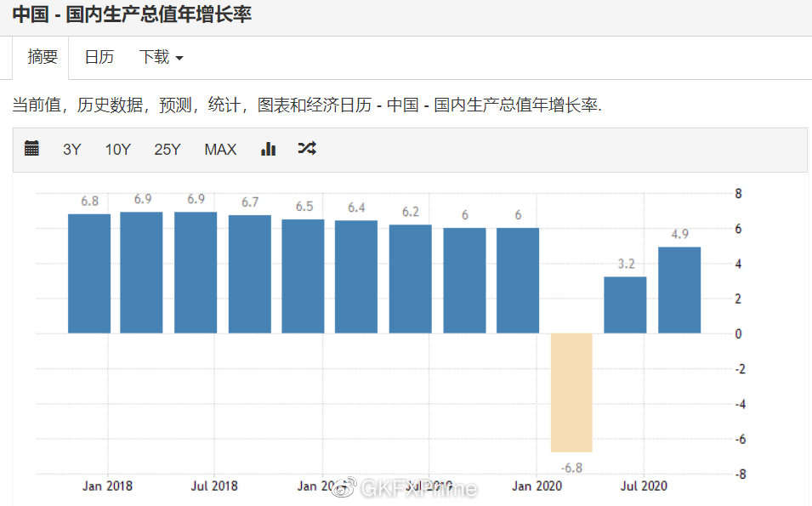Click the description text starting 当前值
Screen dimensions: 812x506
307,105
